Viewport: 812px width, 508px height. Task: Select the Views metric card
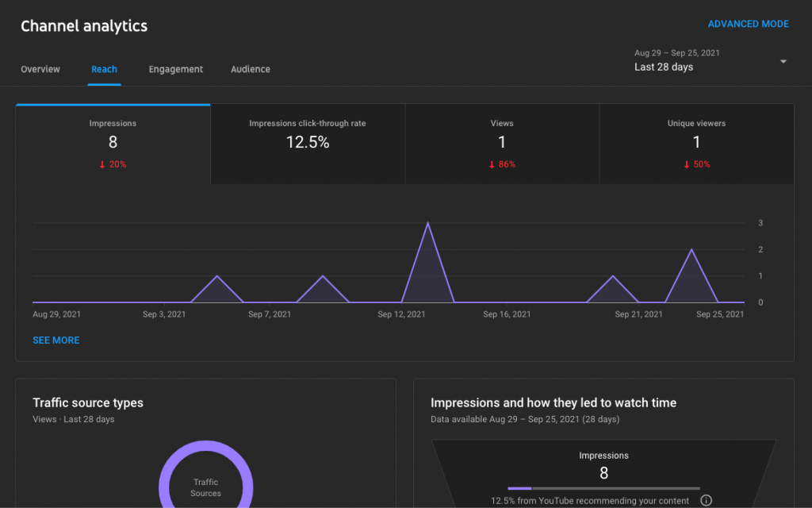502,143
